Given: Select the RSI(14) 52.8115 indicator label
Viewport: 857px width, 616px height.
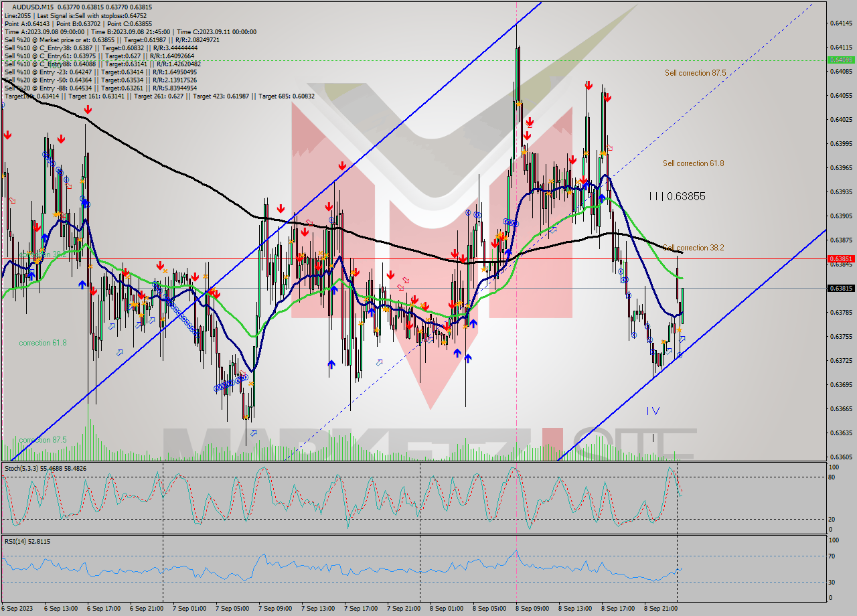Looking at the screenshot, I should (27, 541).
